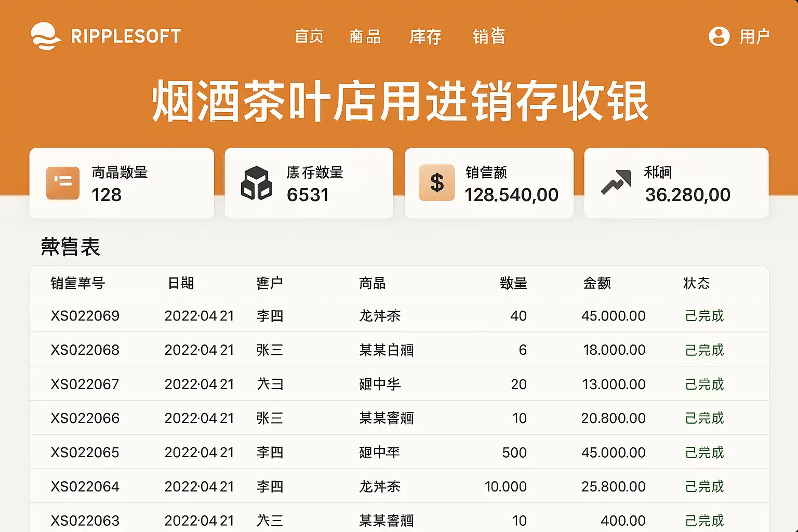The height and width of the screenshot is (532, 798).
Task: Click product 某某白酒 in row XS022068
Action: point(387,350)
